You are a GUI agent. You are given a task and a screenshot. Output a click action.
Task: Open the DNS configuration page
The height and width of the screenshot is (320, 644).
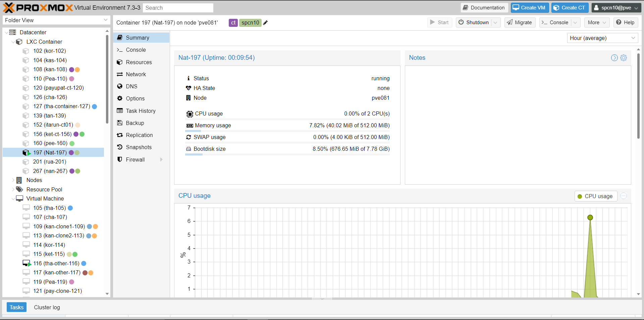[131, 86]
